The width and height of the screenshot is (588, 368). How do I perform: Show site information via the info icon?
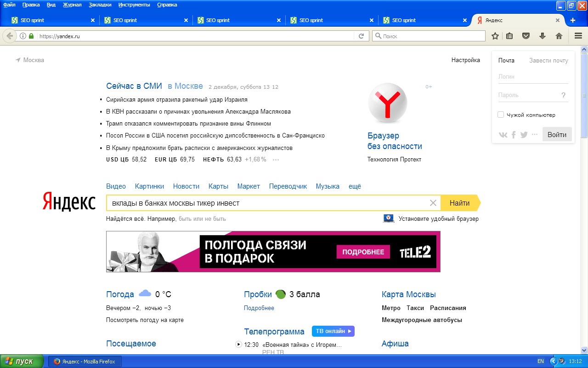click(23, 36)
